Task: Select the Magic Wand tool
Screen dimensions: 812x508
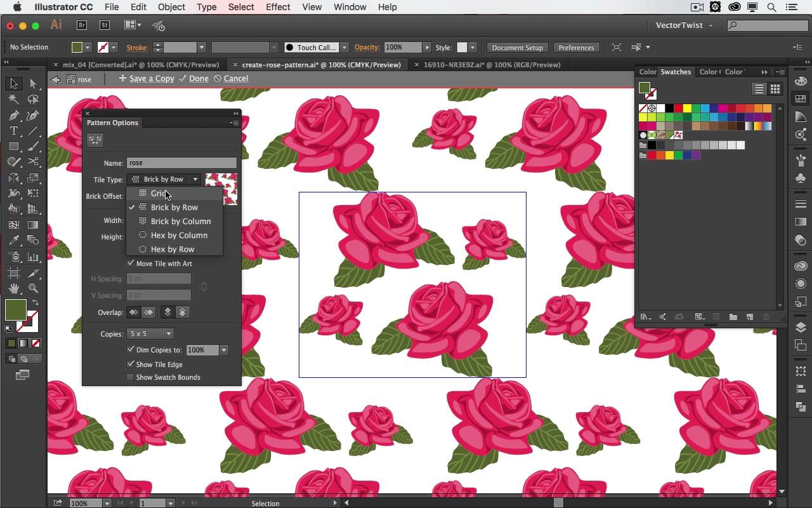Action: [14, 99]
